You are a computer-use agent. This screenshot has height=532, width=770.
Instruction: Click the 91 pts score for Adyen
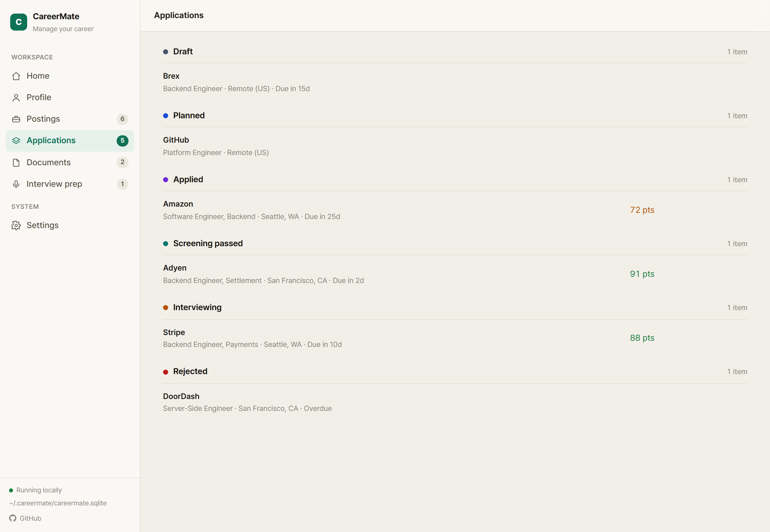tap(642, 274)
